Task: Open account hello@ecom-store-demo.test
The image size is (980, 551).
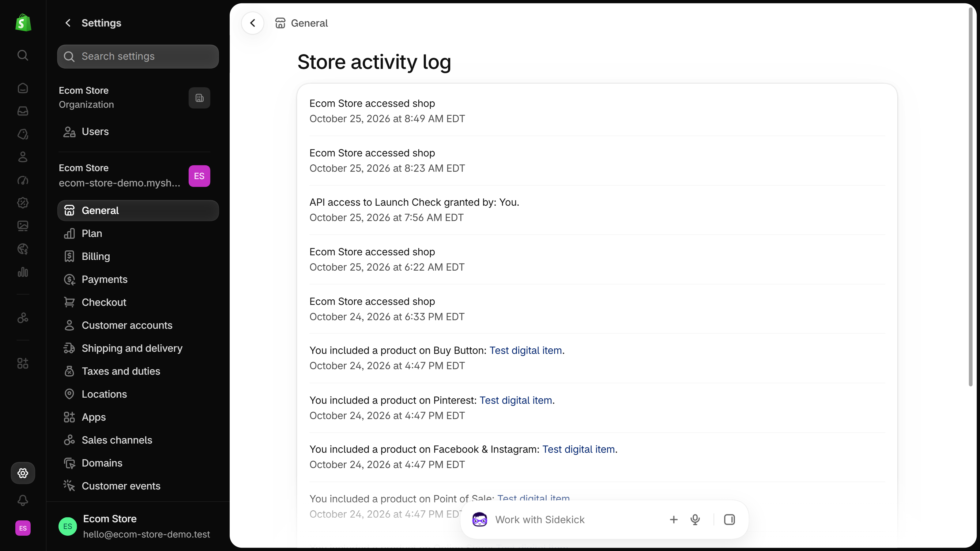Action: (x=134, y=527)
